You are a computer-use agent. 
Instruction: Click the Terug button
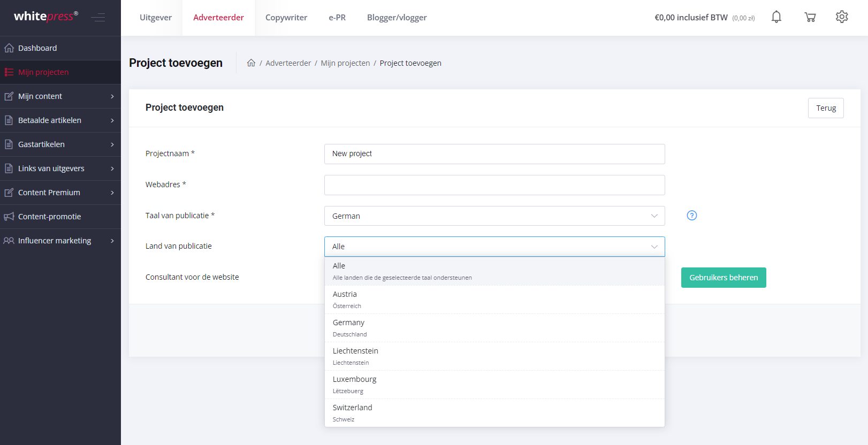826,108
